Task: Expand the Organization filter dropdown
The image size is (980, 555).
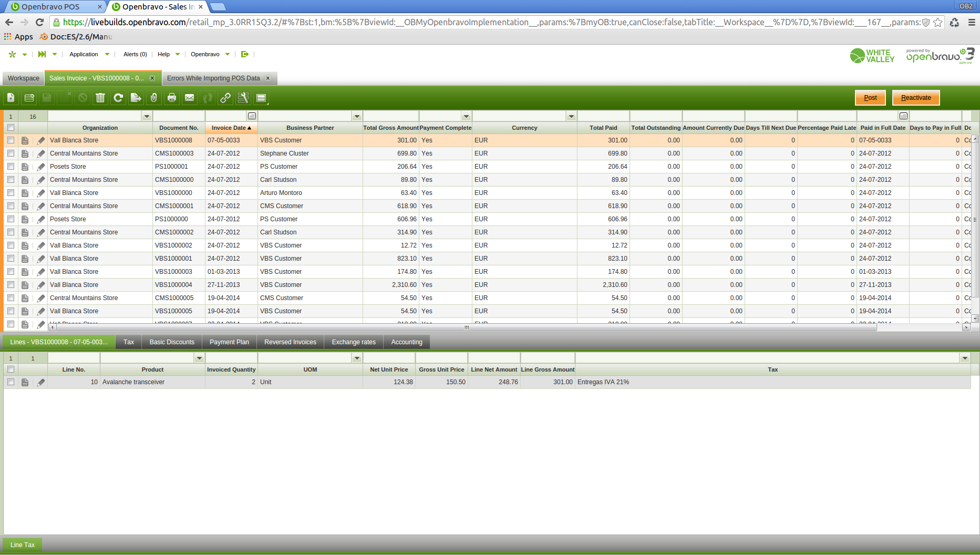Action: coord(147,116)
